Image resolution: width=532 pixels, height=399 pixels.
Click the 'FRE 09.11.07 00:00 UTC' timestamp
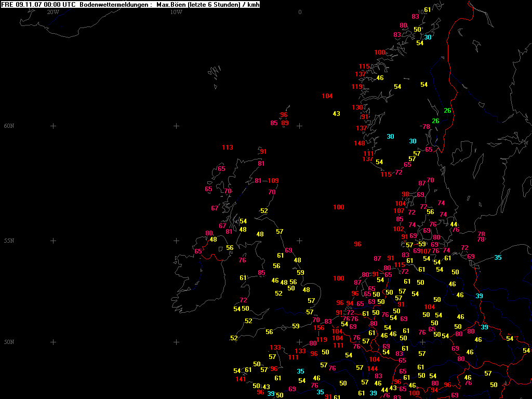[39, 5]
